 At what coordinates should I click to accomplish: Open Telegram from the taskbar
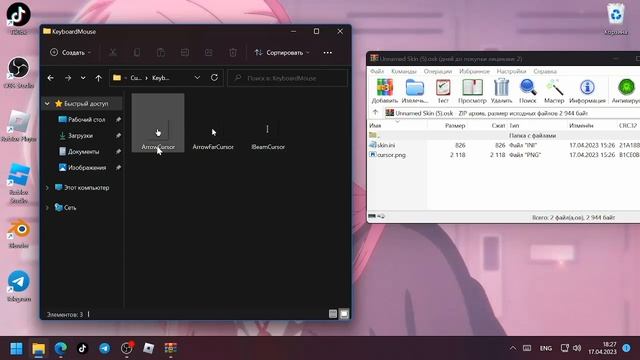point(104,348)
